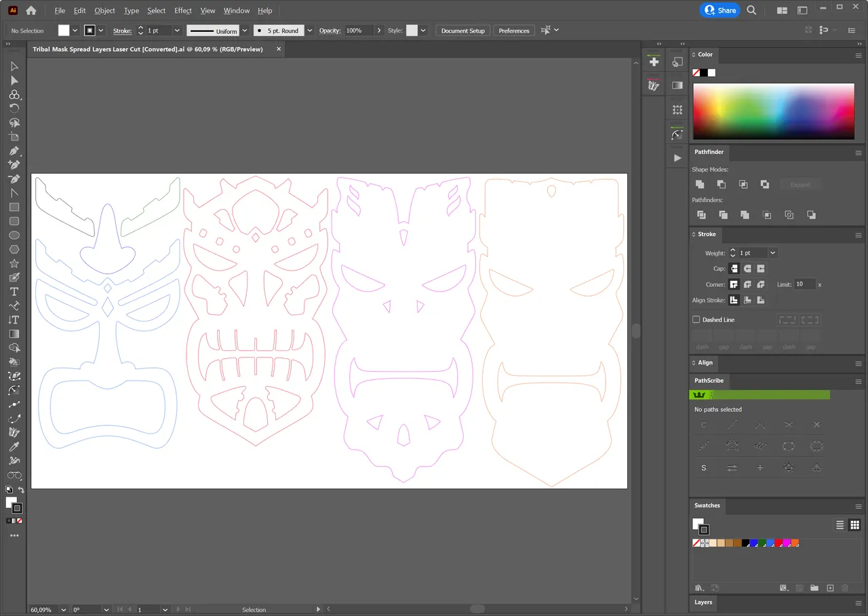Open the fill color dropdown in control bar
The height and width of the screenshot is (616, 868).
coord(75,31)
